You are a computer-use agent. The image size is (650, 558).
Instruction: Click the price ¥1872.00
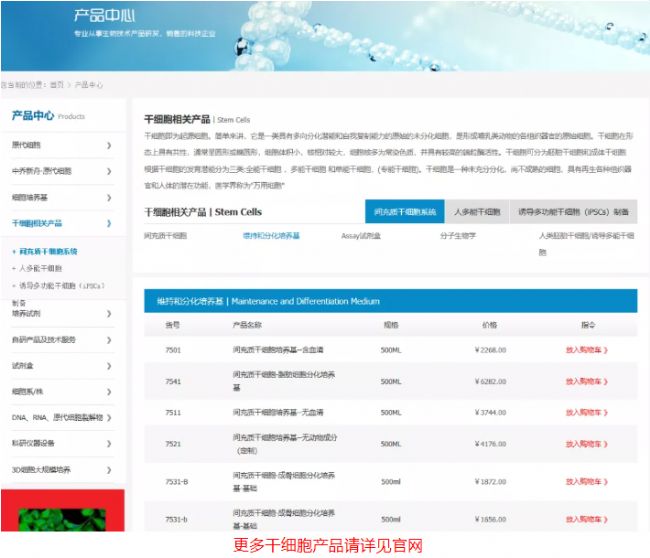pos(490,482)
